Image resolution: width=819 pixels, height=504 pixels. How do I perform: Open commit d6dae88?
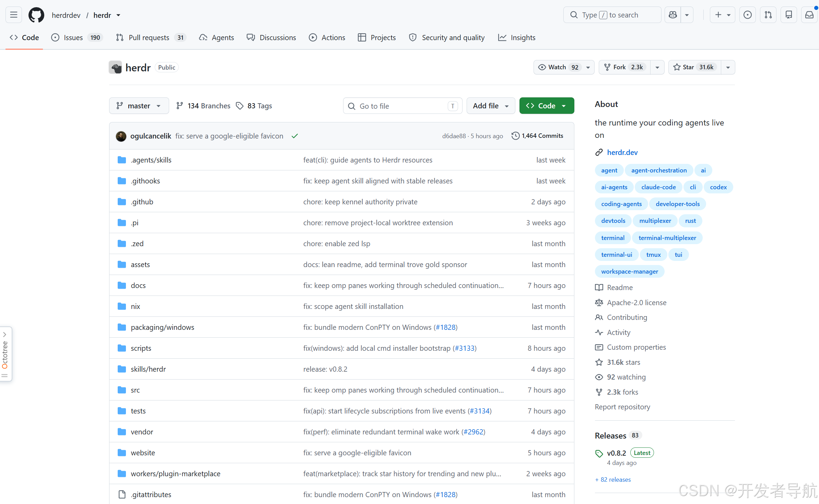(x=454, y=136)
